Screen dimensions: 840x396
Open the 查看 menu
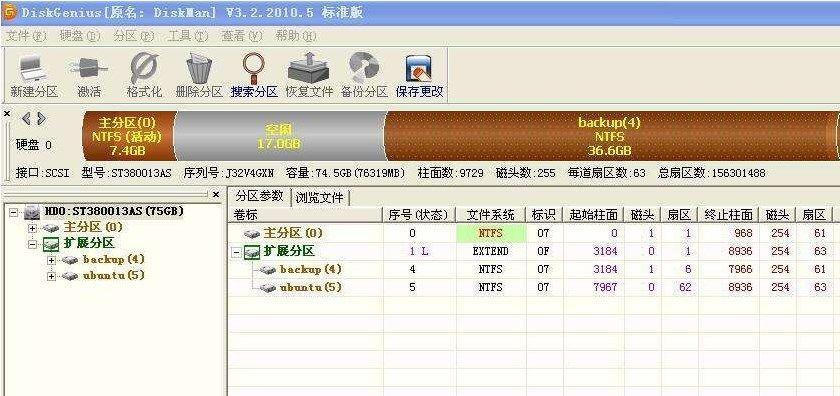click(242, 36)
